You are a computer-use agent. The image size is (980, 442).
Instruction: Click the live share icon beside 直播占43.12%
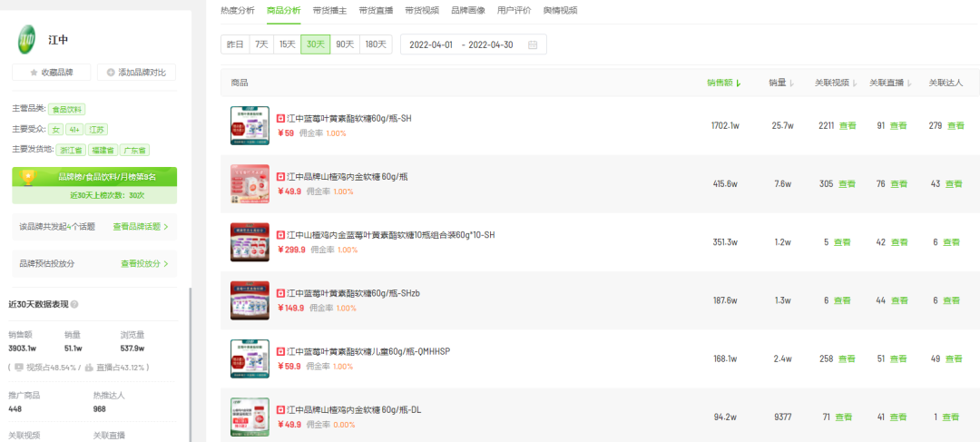click(89, 367)
